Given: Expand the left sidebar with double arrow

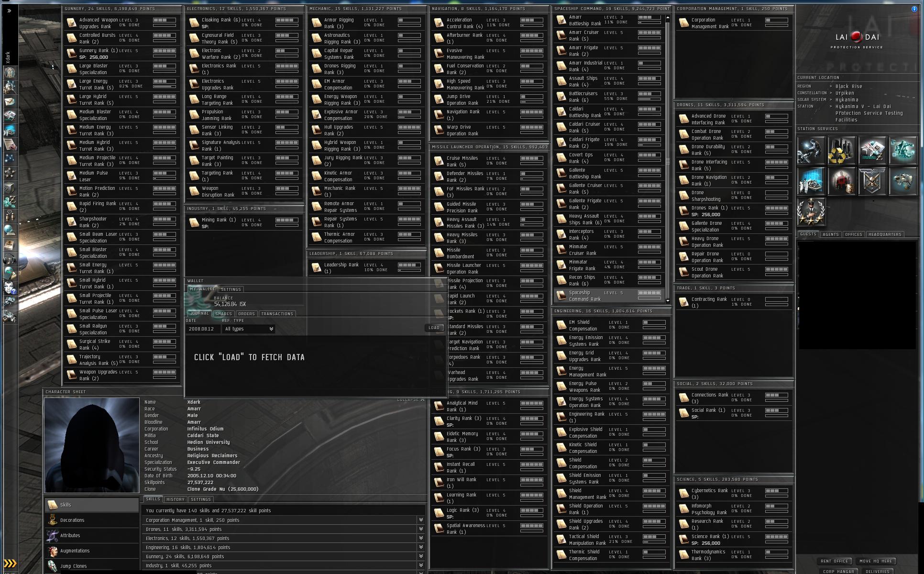Looking at the screenshot, I should 9,11.
